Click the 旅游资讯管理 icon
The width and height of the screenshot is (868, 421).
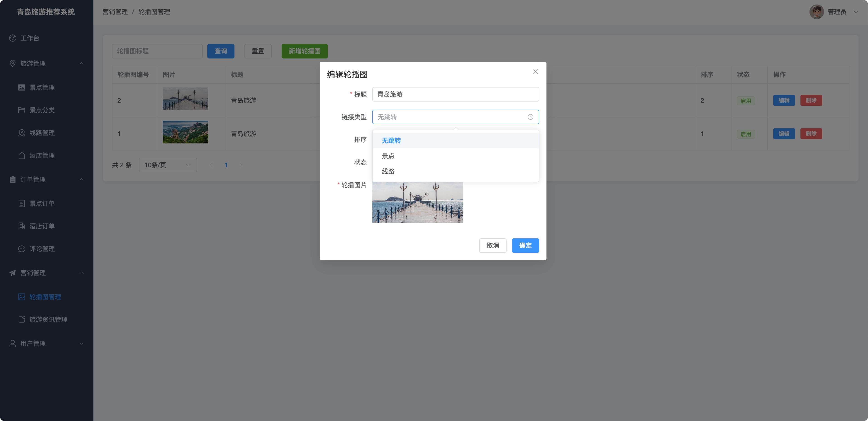(22, 319)
